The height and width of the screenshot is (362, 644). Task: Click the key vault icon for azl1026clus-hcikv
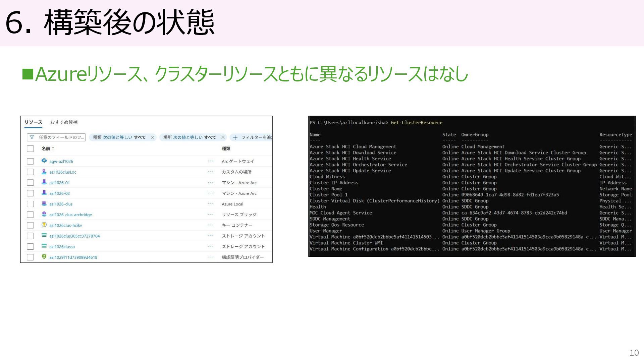coord(44,225)
